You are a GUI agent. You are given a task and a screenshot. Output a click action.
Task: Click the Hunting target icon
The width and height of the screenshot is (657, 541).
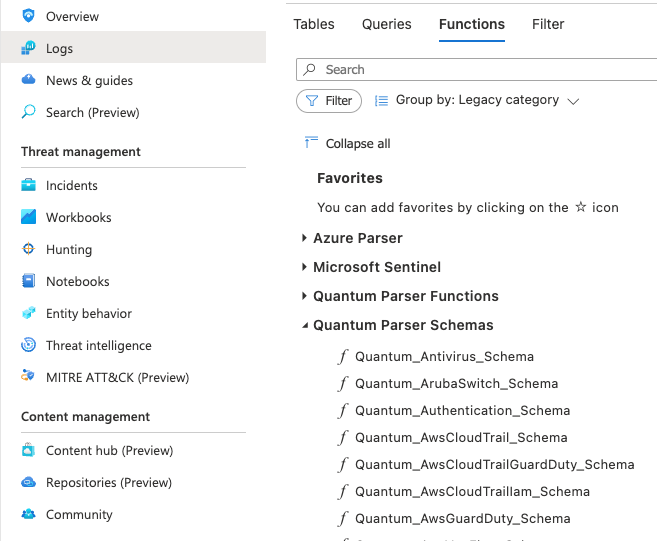coord(28,249)
